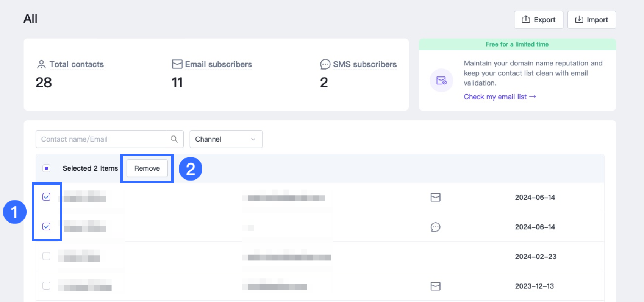Click the search magnifier icon

click(x=174, y=139)
